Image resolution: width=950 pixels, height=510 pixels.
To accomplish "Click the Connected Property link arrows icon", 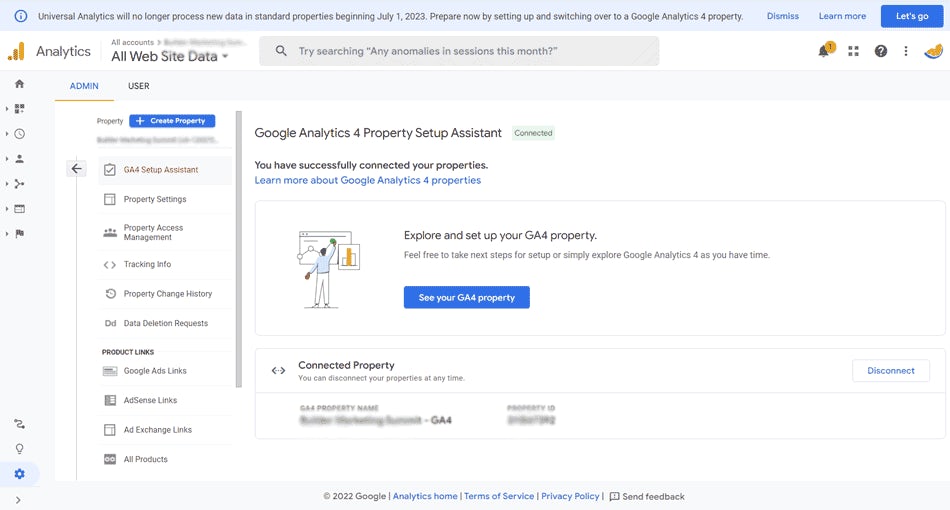I will 278,371.
